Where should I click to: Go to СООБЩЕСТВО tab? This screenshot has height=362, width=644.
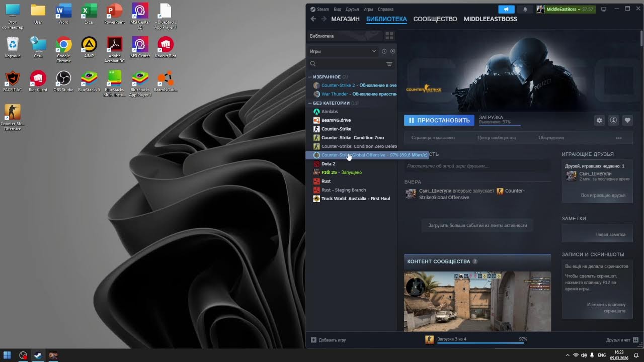[435, 19]
